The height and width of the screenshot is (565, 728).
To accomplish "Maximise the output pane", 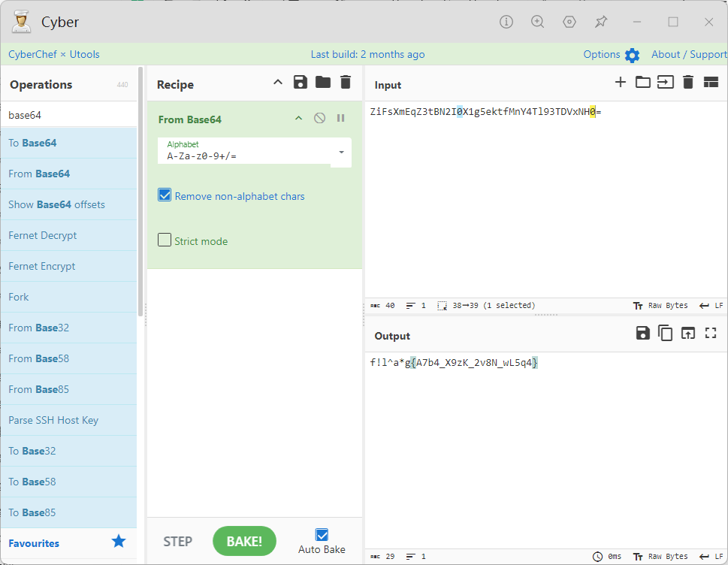I will [x=711, y=333].
